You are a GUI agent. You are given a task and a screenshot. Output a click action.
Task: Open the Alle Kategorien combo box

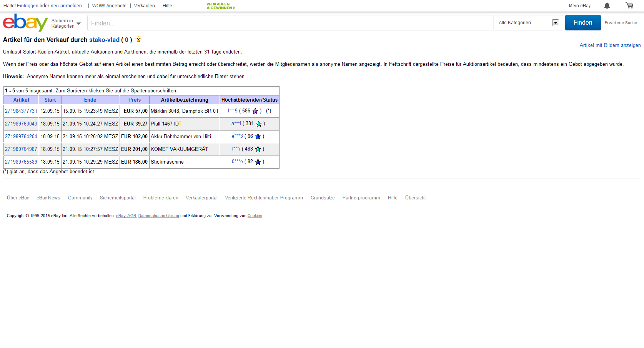[528, 23]
